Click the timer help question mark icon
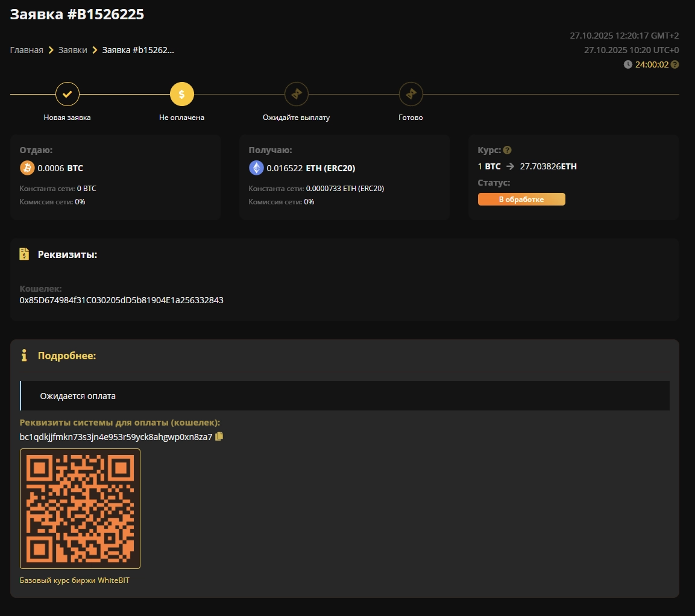Image resolution: width=695 pixels, height=616 pixels. point(675,64)
